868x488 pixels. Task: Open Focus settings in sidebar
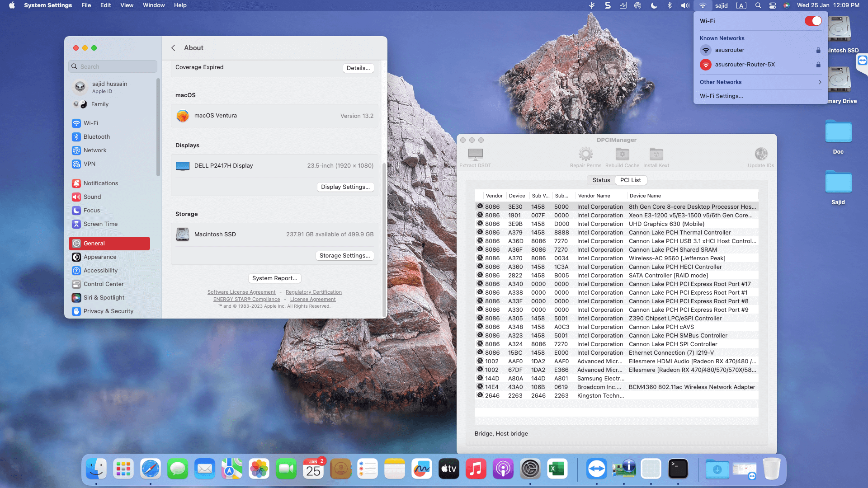(109, 210)
